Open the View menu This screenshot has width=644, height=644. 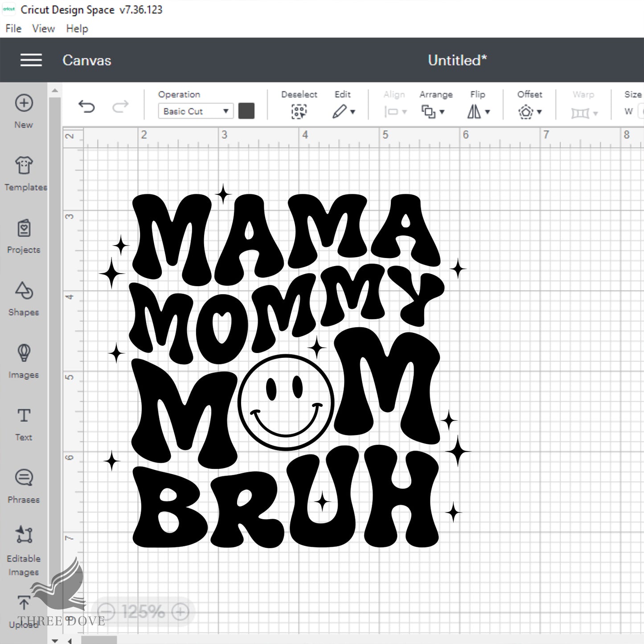pos(43,29)
